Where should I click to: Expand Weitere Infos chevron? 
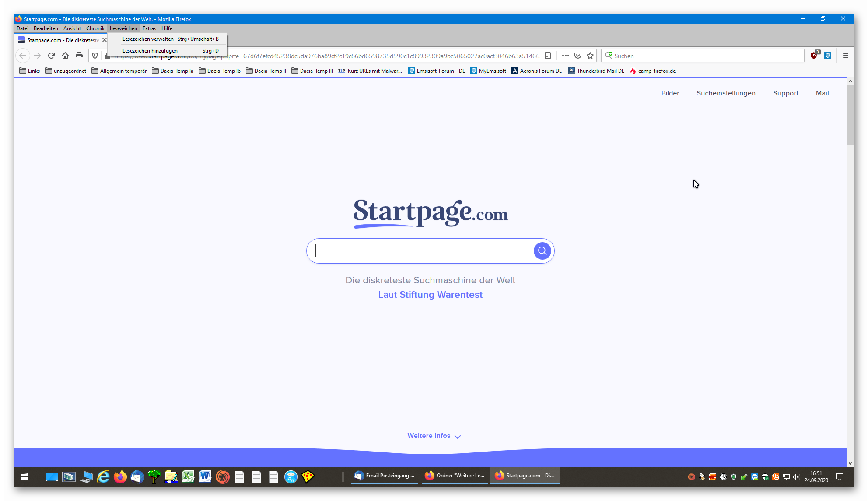coord(458,437)
